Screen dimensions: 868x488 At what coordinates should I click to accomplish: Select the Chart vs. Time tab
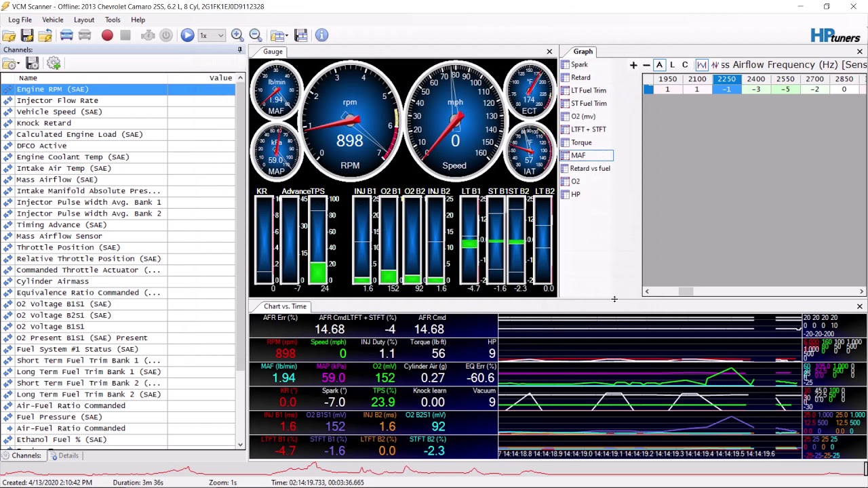(x=285, y=306)
